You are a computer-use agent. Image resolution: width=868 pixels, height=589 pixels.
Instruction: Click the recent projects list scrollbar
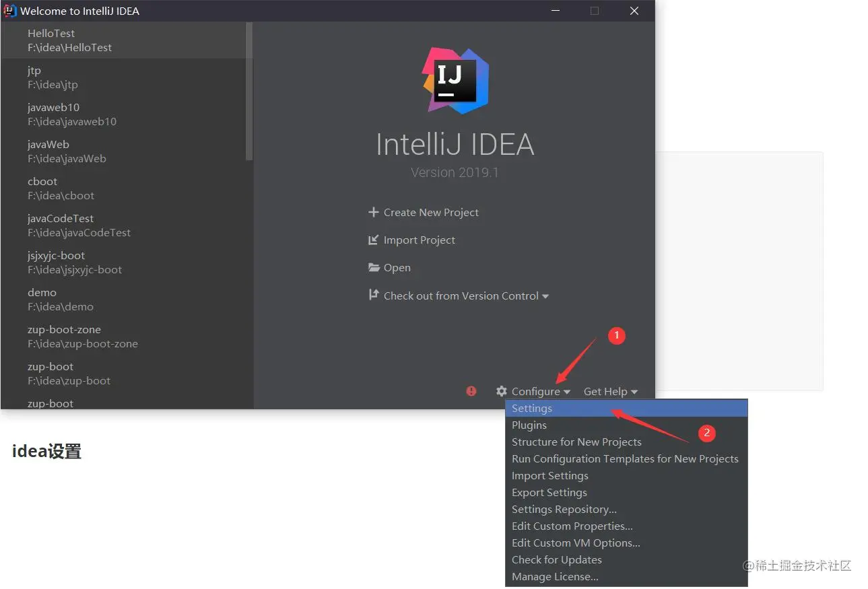249,91
